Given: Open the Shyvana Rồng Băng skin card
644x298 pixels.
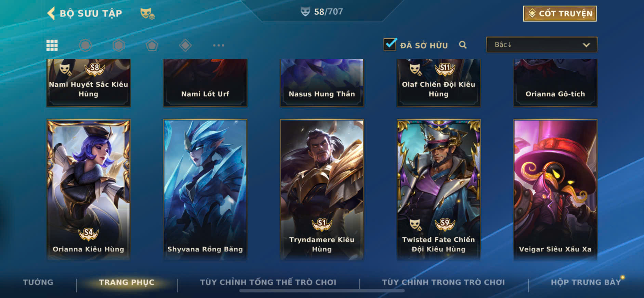Looking at the screenshot, I should (x=205, y=190).
